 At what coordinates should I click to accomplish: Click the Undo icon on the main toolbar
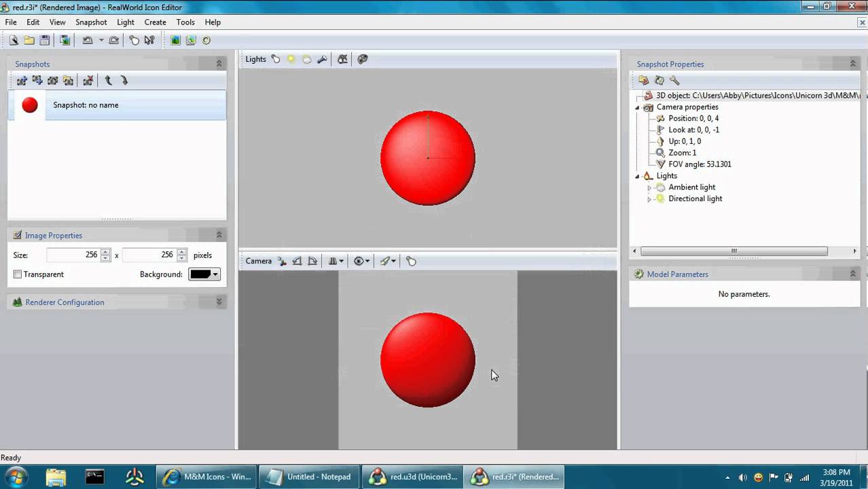(x=88, y=40)
